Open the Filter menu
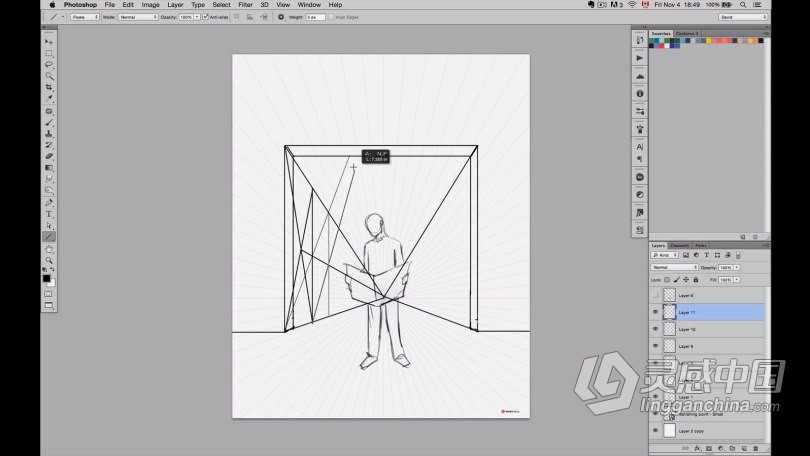The height and width of the screenshot is (456, 810). 245,5
